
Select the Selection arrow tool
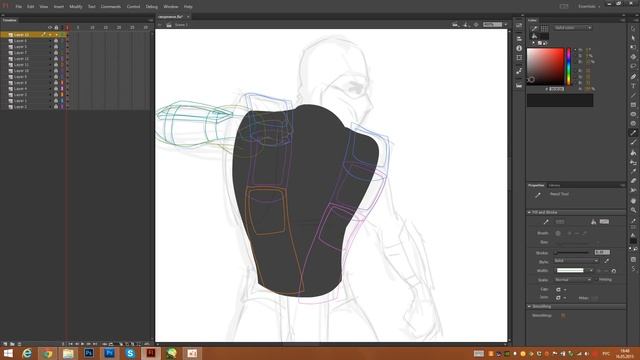633,29
